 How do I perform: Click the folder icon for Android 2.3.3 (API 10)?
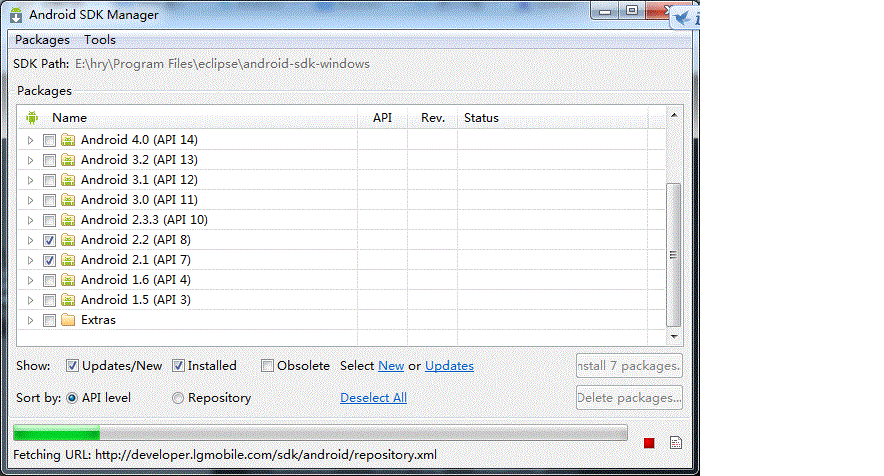coord(68,220)
